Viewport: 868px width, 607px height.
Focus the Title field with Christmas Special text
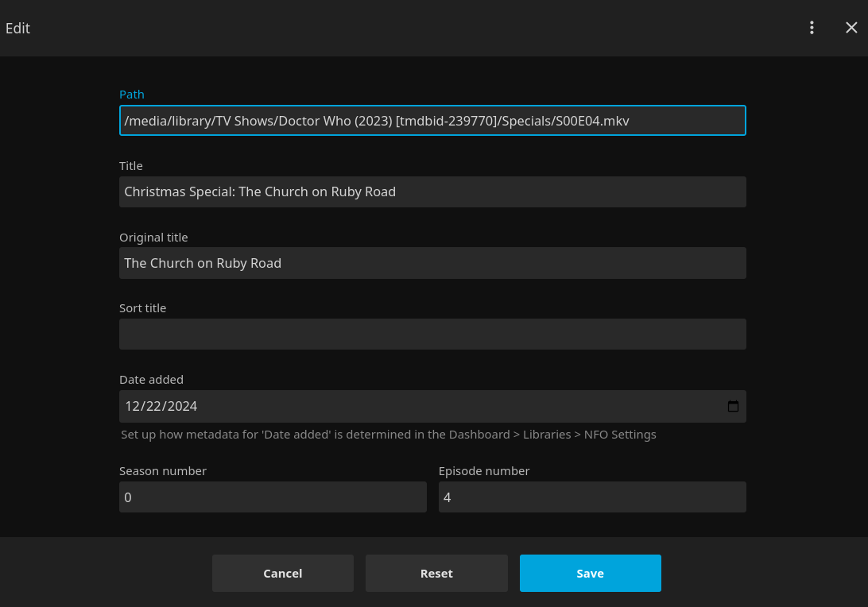point(432,191)
